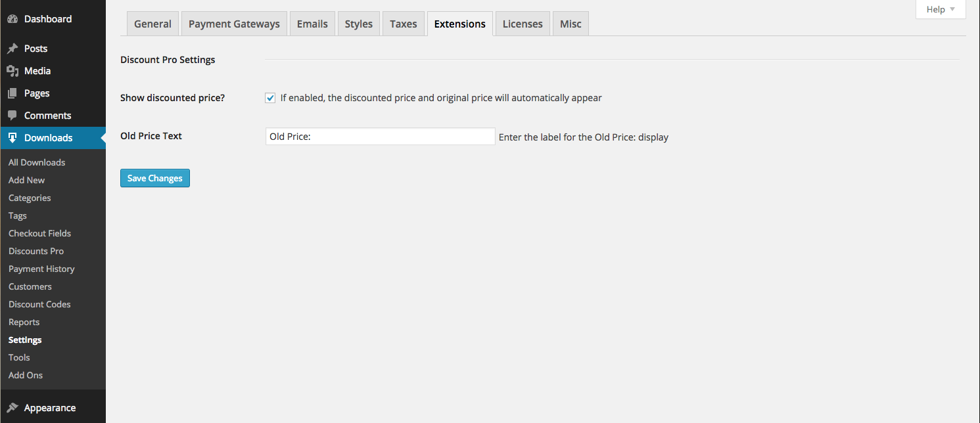Open Discounts Pro in the sidebar

pos(36,251)
